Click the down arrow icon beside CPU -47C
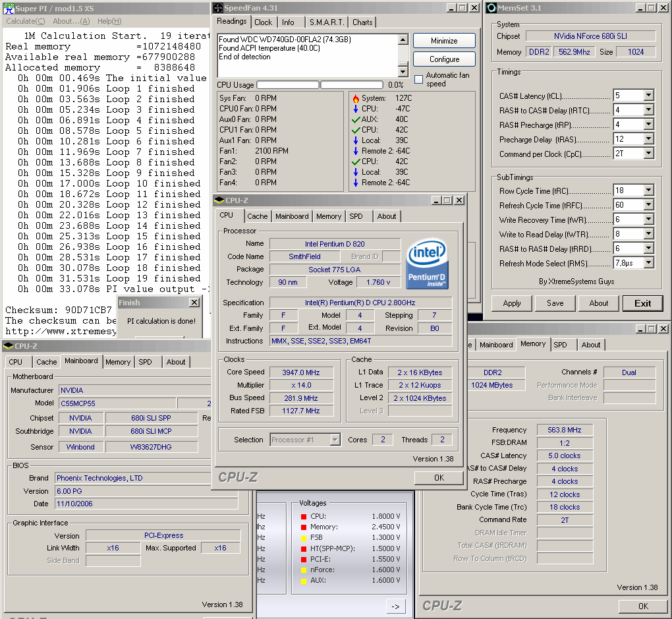This screenshot has height=619, width=672. pyautogui.click(x=356, y=109)
